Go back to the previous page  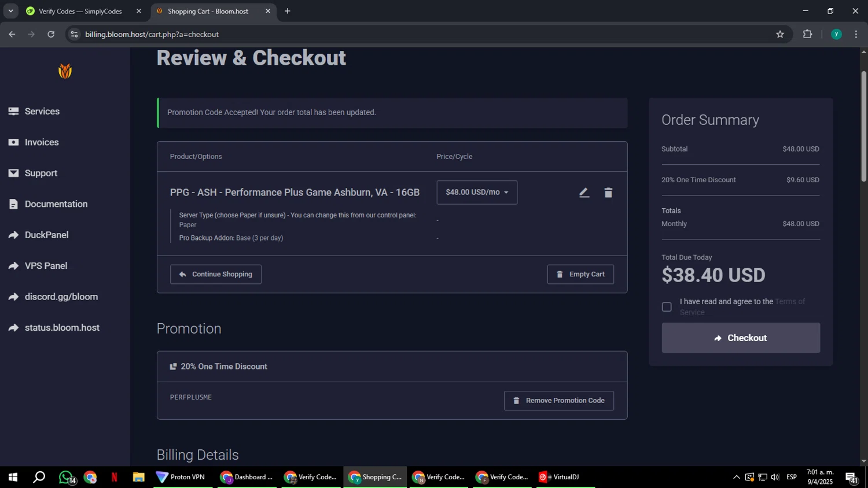[12, 34]
